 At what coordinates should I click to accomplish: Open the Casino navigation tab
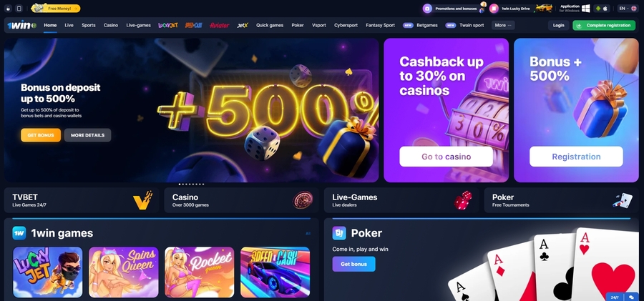111,25
